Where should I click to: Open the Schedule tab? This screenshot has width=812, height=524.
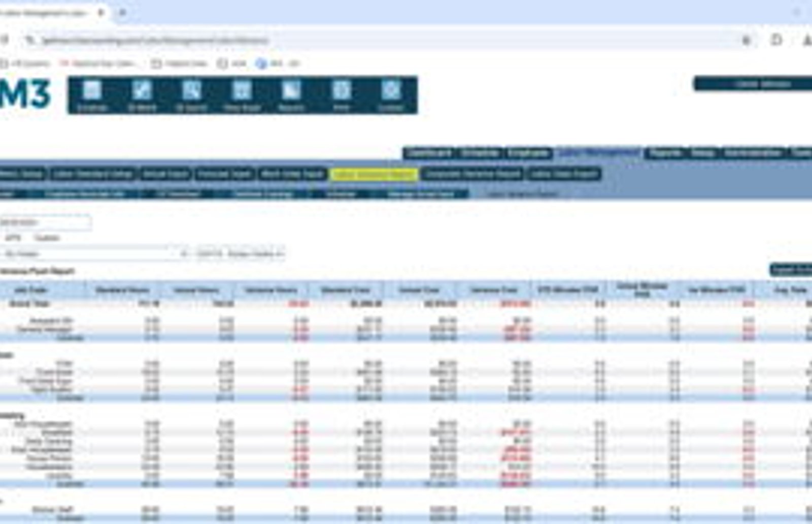(480, 153)
